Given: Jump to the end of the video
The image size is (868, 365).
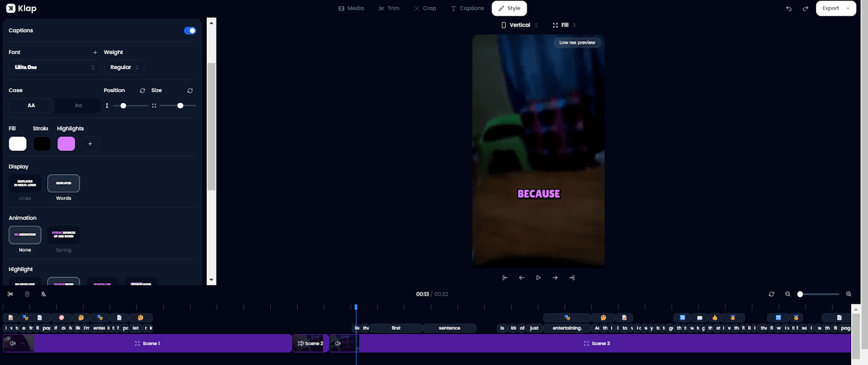Looking at the screenshot, I should 572,278.
